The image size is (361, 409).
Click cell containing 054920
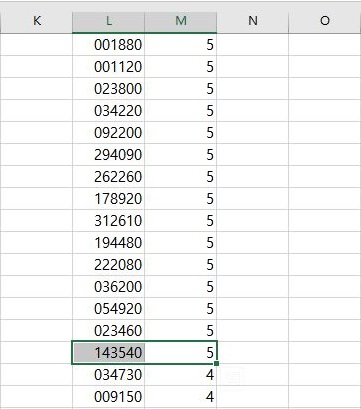pyautogui.click(x=108, y=309)
